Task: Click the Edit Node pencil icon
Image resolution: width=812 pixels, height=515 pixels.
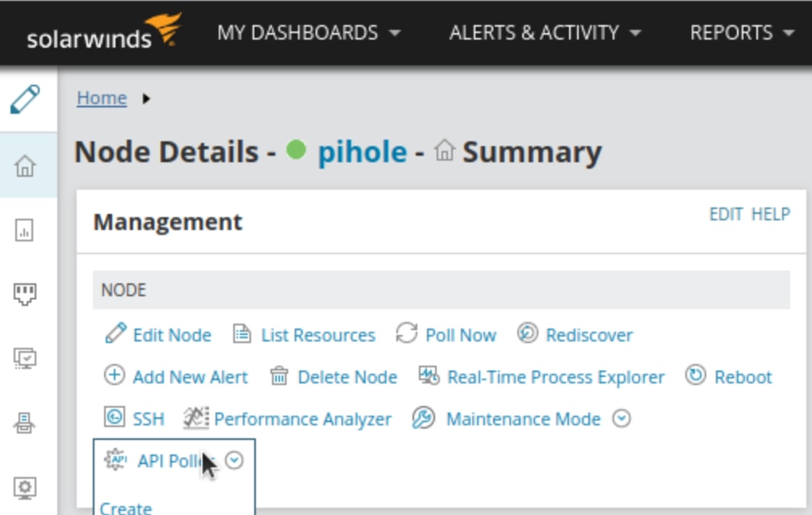Action: pos(115,333)
